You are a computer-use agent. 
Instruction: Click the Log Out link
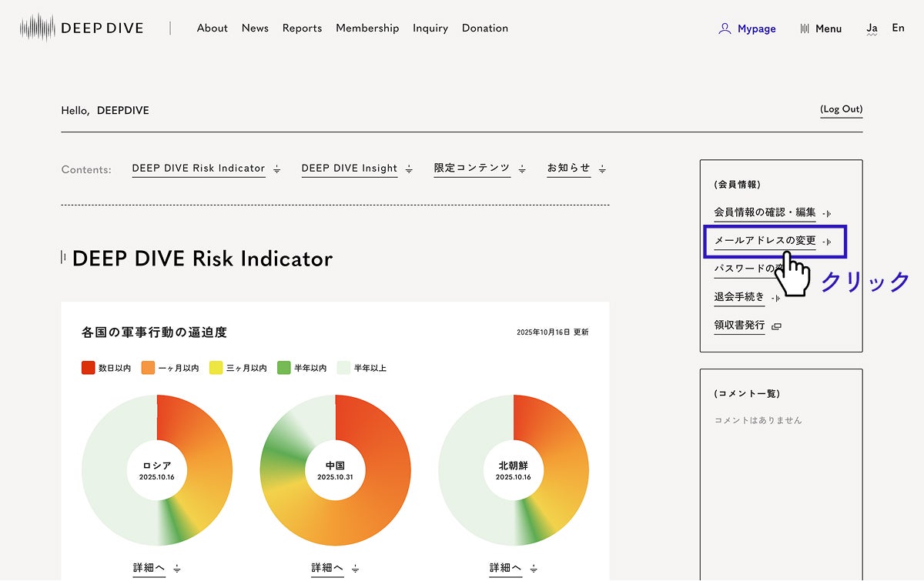pos(841,109)
